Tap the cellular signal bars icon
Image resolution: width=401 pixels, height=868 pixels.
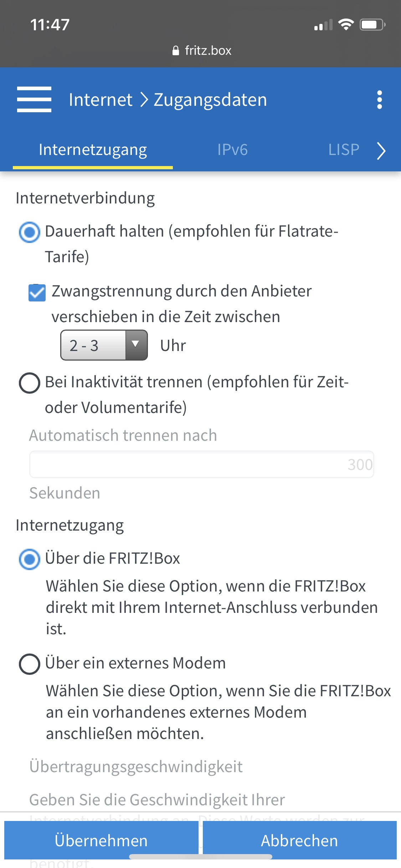click(323, 25)
